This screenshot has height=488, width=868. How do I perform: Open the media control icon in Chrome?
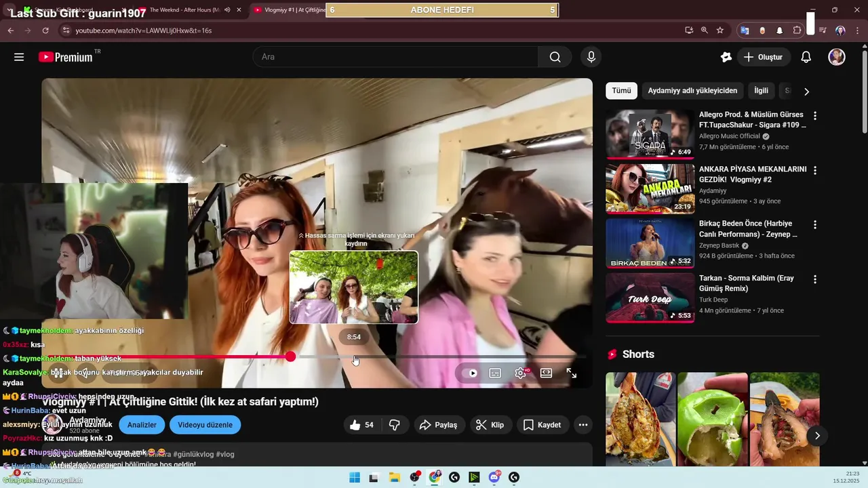tap(823, 30)
